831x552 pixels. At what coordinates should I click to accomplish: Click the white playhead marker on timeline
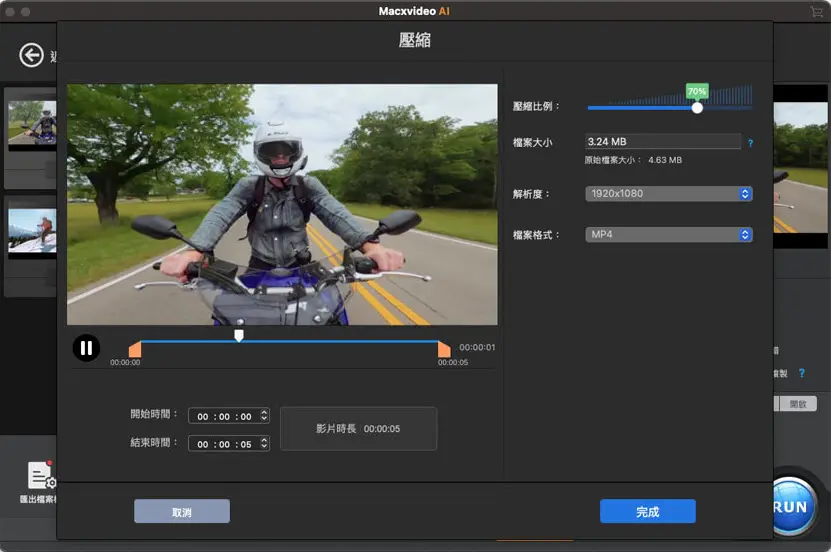click(x=238, y=336)
